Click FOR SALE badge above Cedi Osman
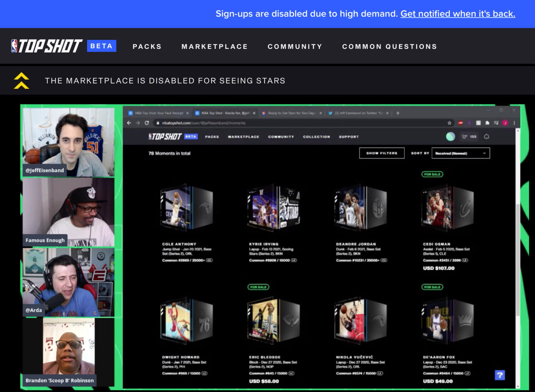The image size is (535, 392). (x=432, y=174)
